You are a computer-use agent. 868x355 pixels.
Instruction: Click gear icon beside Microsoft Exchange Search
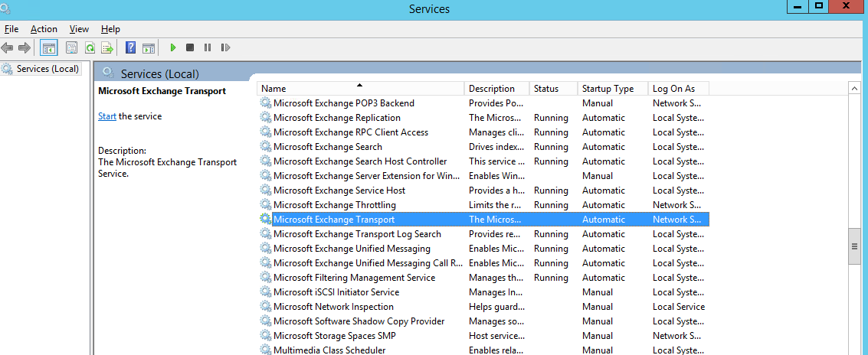point(266,147)
